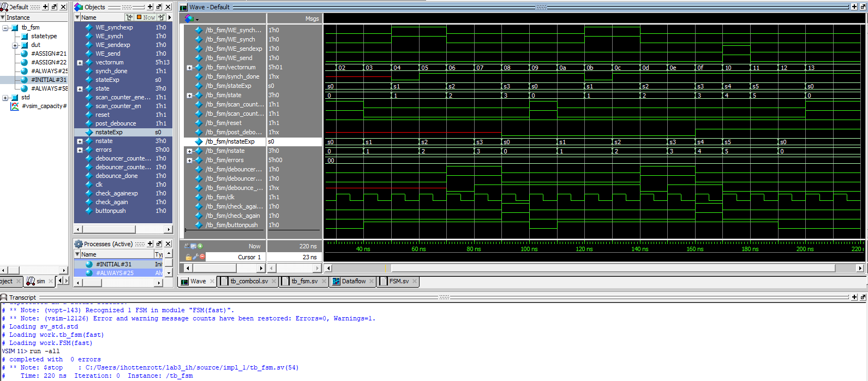Switch to the Dataflow tab
This screenshot has width=868, height=381.
[x=353, y=282]
